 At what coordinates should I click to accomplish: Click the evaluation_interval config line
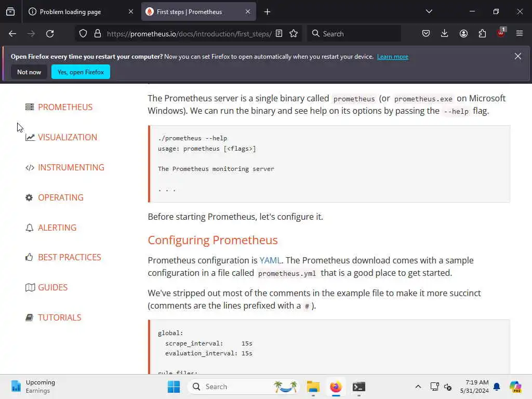pos(209,353)
